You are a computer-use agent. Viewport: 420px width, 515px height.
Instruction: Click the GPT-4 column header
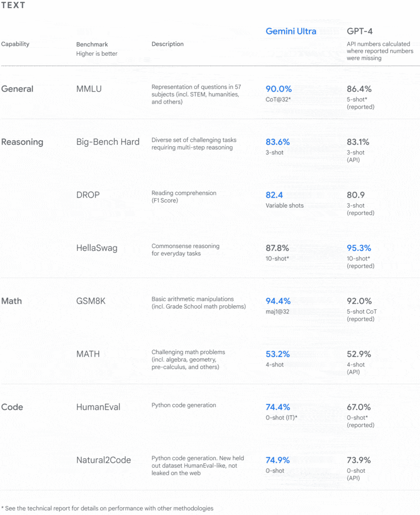click(360, 31)
